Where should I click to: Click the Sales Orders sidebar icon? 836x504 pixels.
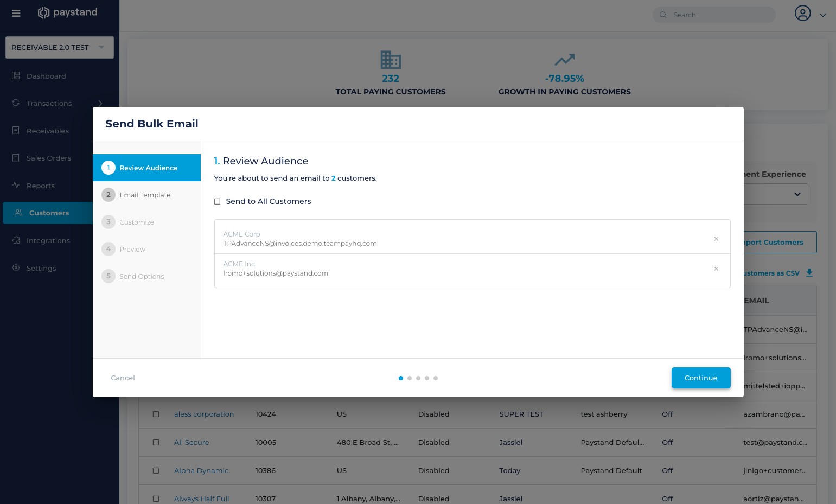16,157
